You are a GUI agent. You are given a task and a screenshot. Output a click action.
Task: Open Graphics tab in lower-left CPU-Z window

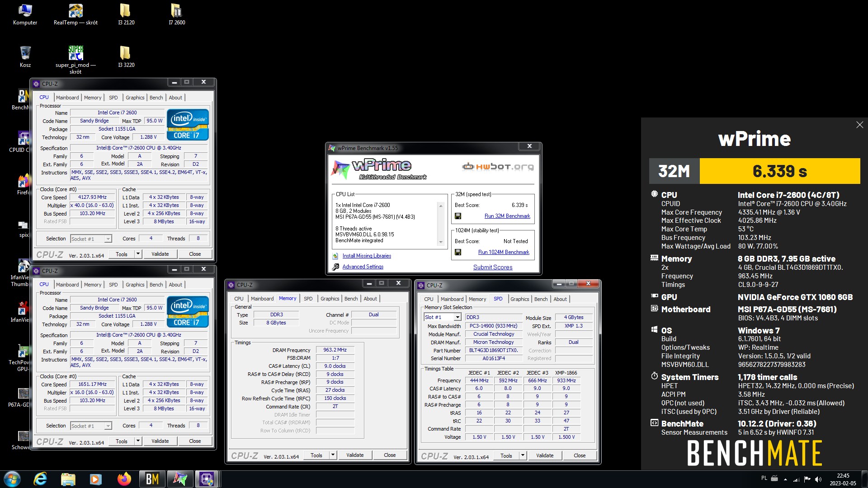coord(135,285)
